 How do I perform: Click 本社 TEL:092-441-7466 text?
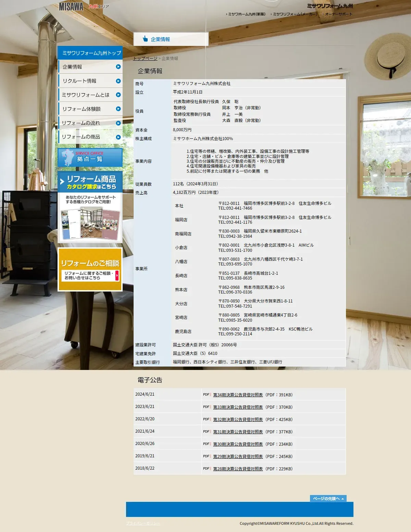[x=235, y=208]
